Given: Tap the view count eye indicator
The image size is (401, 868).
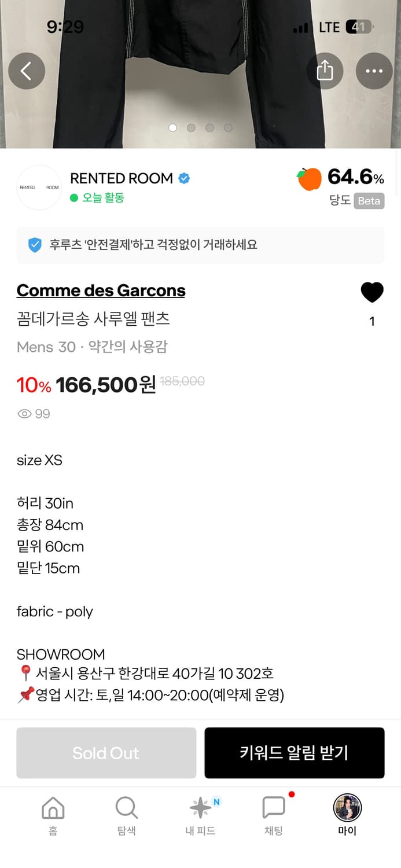Looking at the screenshot, I should (24, 413).
